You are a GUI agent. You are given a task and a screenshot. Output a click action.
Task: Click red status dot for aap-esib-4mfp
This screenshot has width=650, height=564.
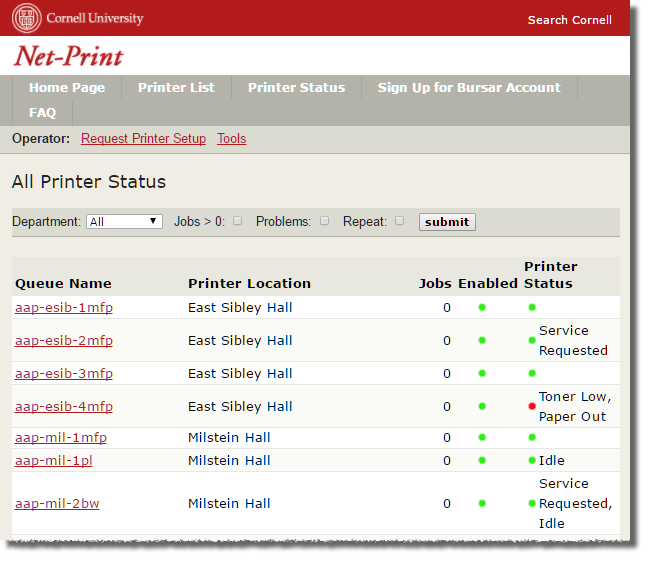(532, 406)
